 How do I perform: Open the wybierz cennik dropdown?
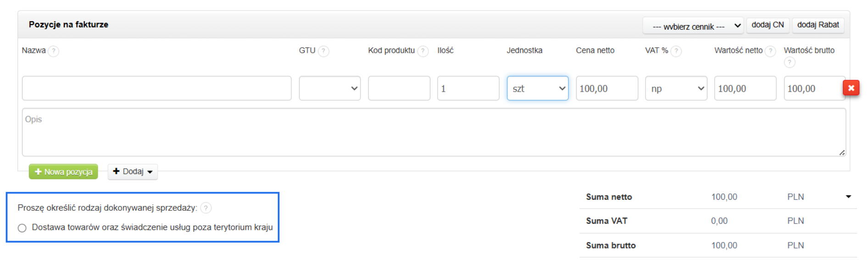point(693,26)
